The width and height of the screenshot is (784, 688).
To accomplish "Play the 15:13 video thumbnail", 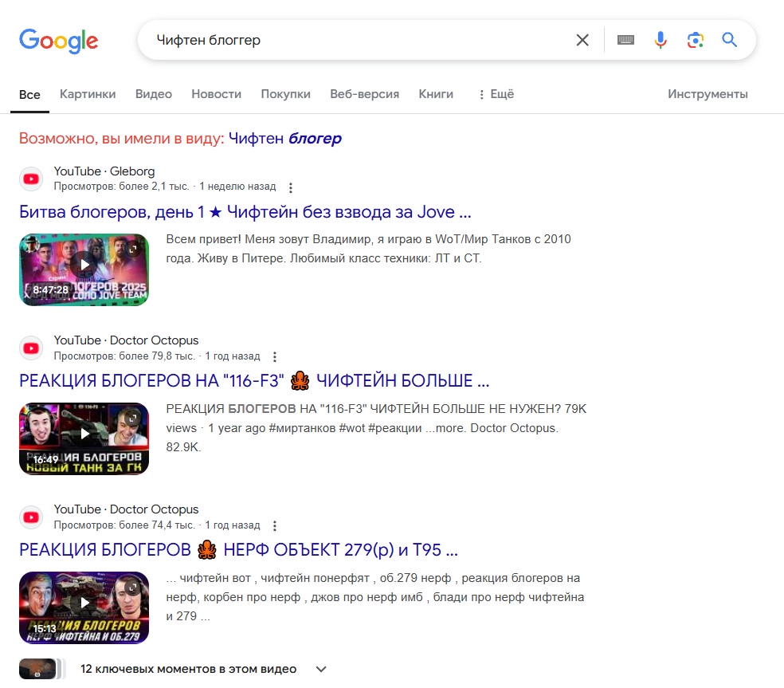I will pos(84,608).
